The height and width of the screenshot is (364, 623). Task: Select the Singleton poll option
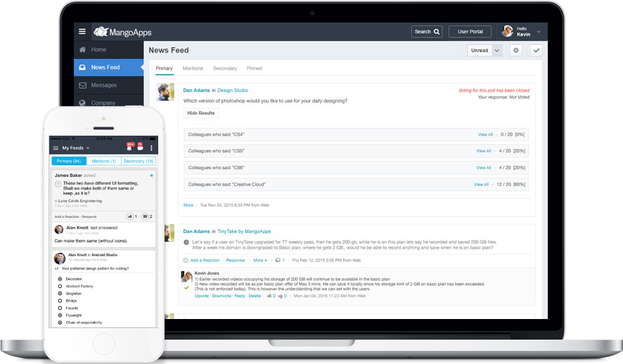click(60, 294)
